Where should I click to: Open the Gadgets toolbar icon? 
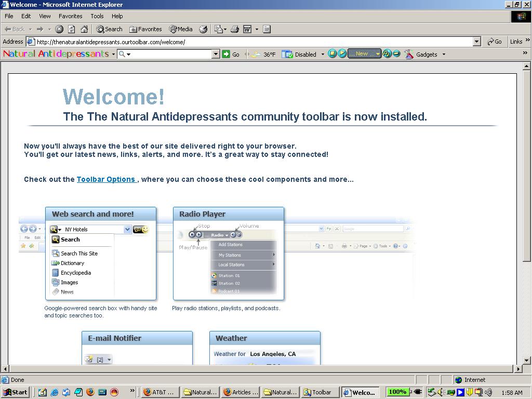(409, 54)
